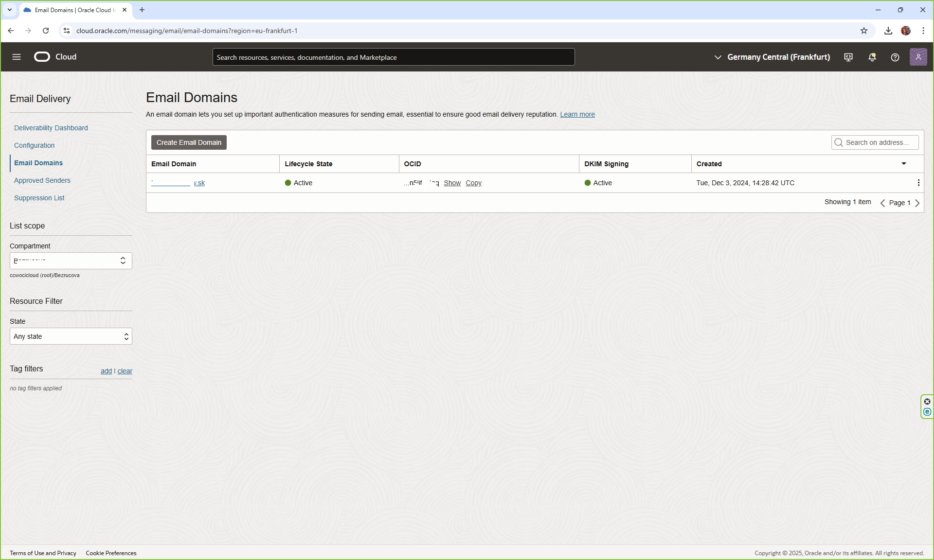The height and width of the screenshot is (560, 934).
Task: Open a new browser tab
Action: pos(142,10)
